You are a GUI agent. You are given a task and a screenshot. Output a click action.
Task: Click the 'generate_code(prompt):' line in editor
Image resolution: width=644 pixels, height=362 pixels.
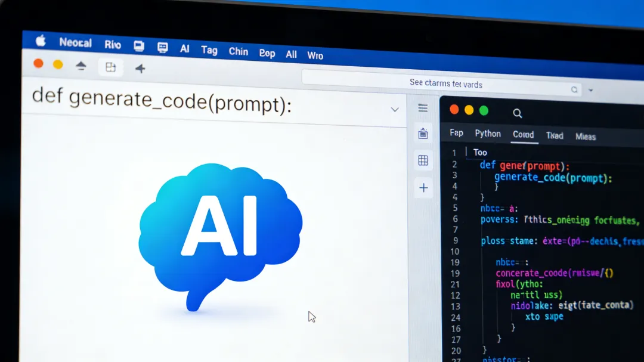tap(553, 178)
